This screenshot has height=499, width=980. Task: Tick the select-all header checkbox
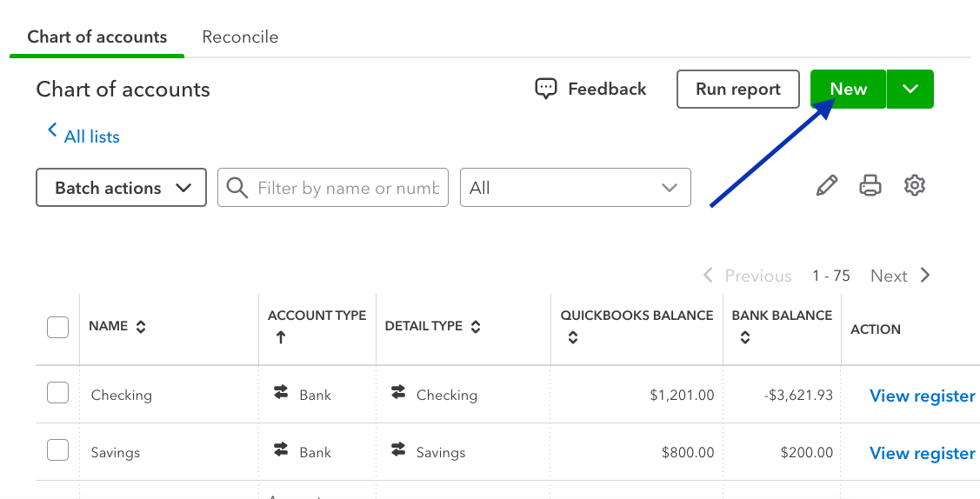[57, 328]
